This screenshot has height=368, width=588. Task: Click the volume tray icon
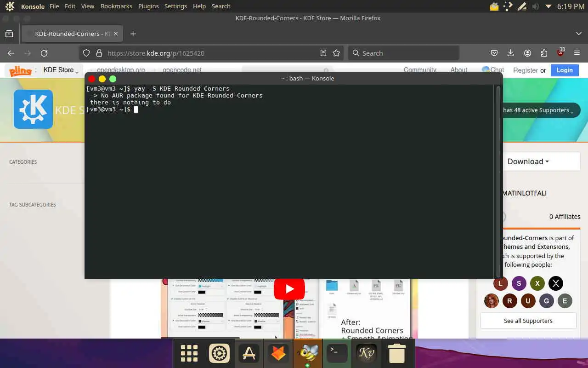pos(535,6)
